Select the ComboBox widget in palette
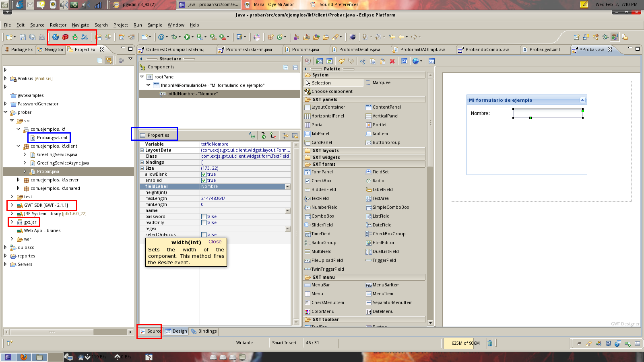 [x=320, y=216]
